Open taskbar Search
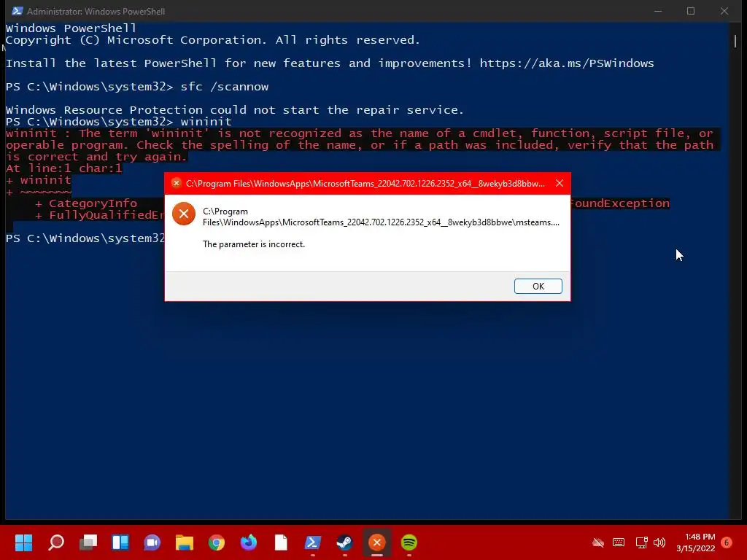747x560 pixels. click(x=56, y=542)
